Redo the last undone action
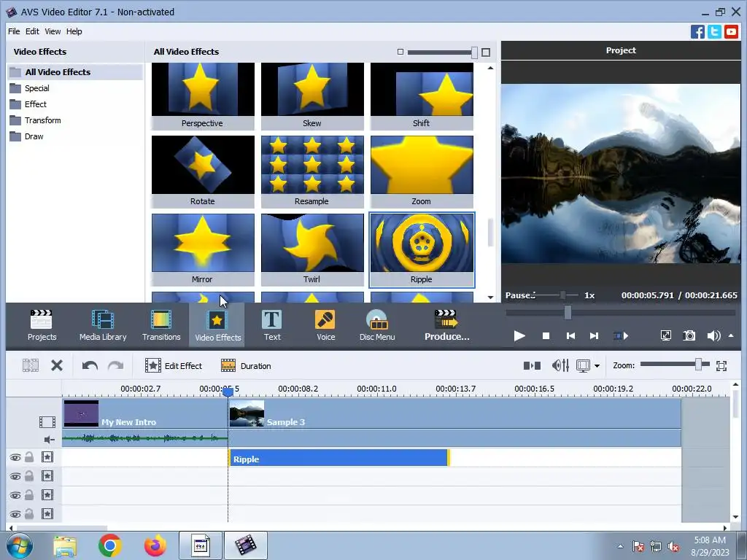 [115, 366]
